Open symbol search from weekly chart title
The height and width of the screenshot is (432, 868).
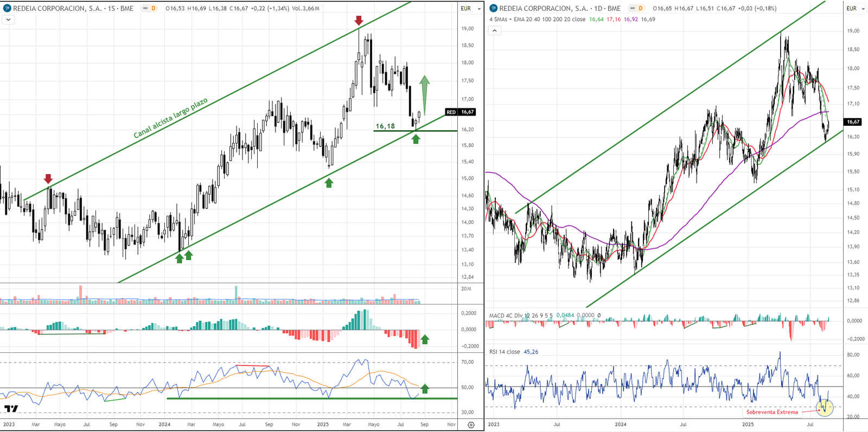[73, 8]
